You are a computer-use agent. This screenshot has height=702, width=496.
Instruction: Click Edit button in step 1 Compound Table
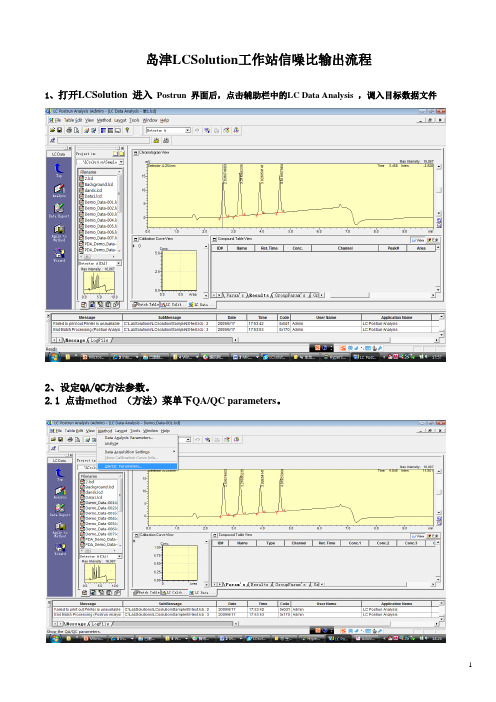(432, 240)
